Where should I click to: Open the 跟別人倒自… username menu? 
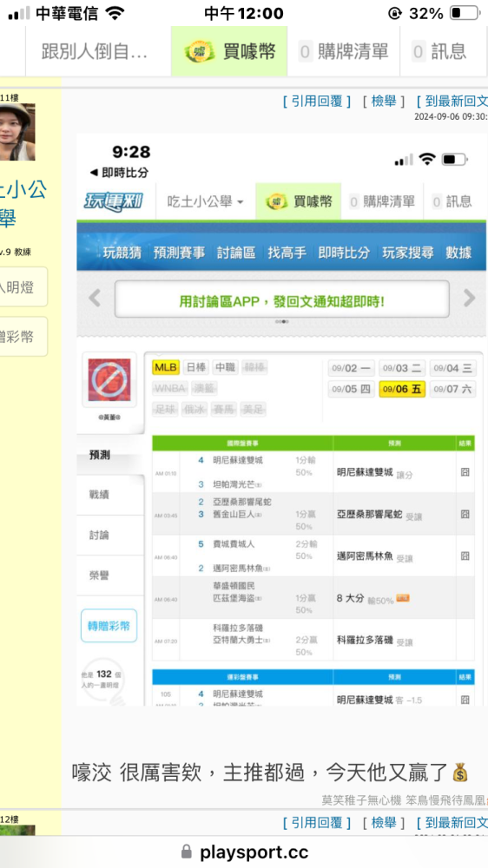[95, 51]
